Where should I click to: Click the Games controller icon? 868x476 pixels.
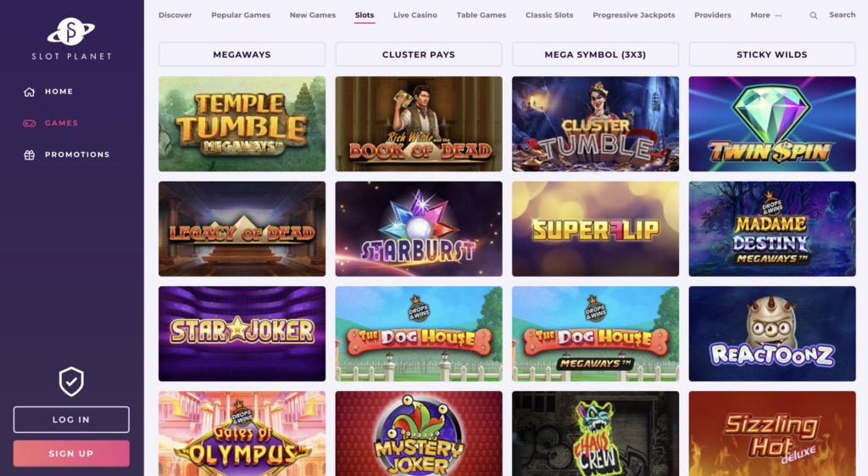pyautogui.click(x=30, y=124)
